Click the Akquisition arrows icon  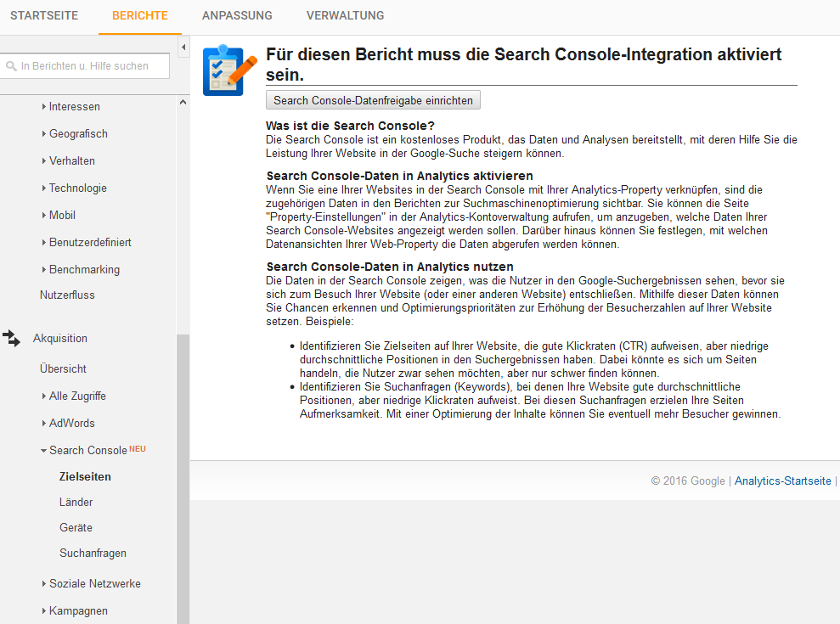coord(11,339)
